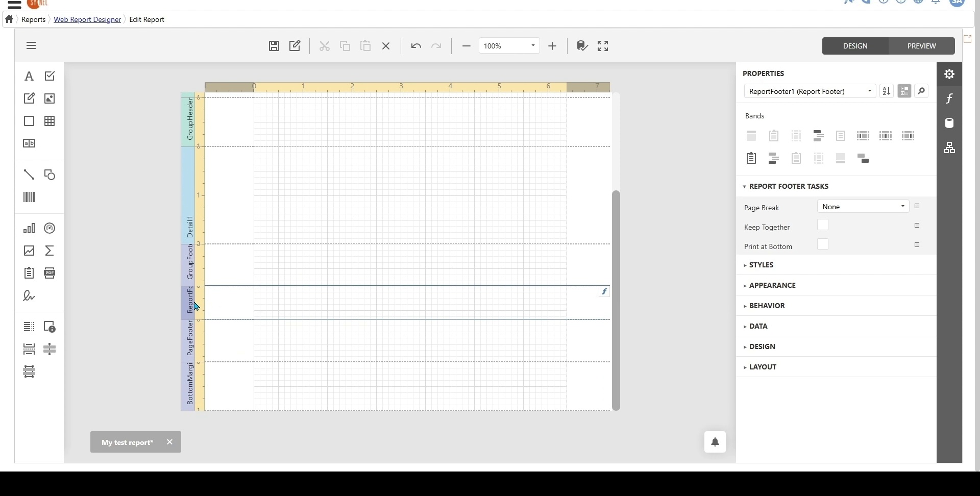Viewport: 980px width, 496px height.
Task: Pick the Subreport clipboard toolbox control
Action: (29, 274)
